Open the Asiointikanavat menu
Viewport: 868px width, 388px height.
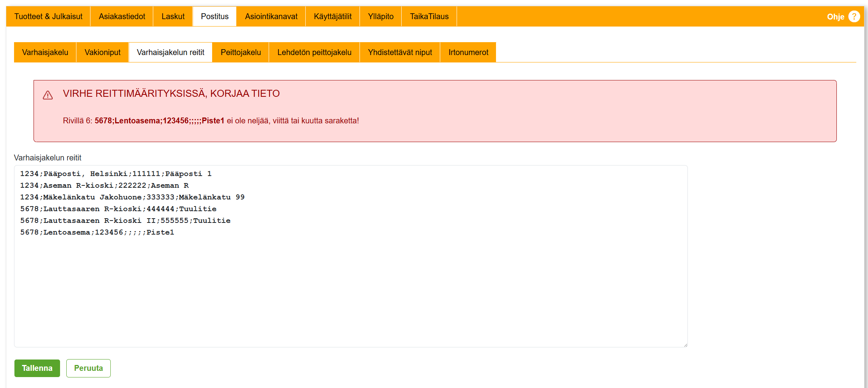(271, 16)
